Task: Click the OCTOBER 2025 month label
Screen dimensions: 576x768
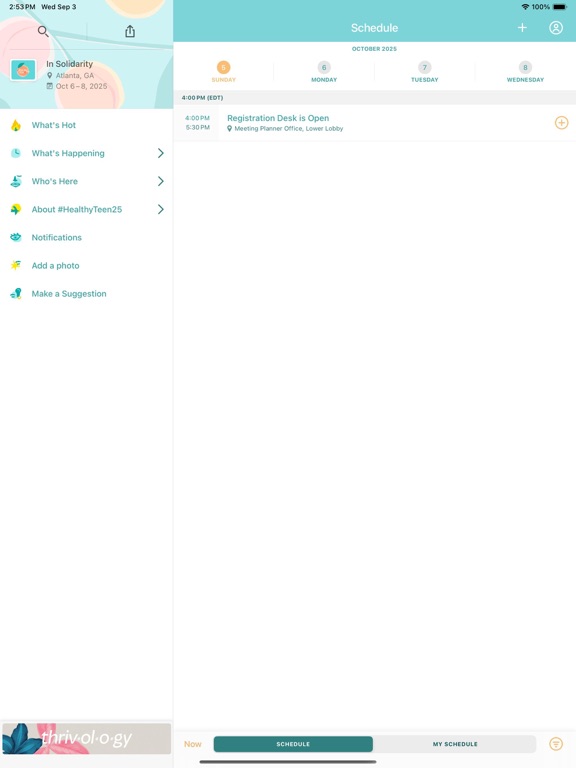Action: [x=374, y=49]
